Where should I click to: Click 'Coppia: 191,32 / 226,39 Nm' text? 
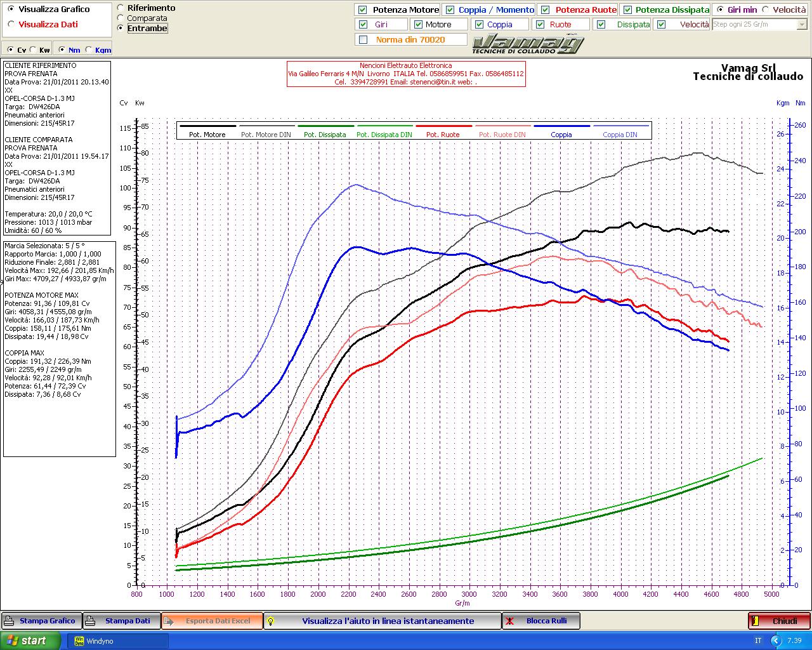tap(48, 361)
